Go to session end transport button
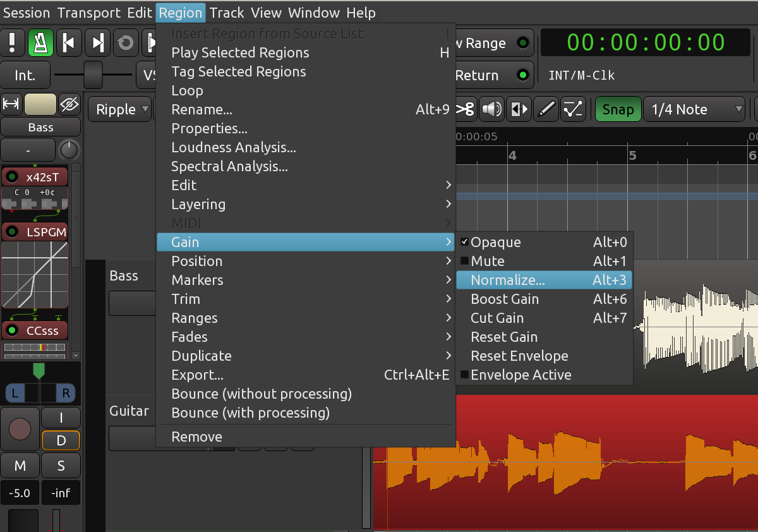Image resolution: width=758 pixels, height=532 pixels. pos(97,42)
